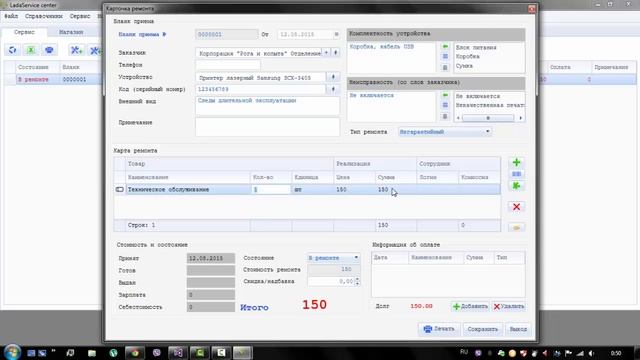
Task: Click green puzzle icon beside repair map
Action: pyautogui.click(x=516, y=186)
